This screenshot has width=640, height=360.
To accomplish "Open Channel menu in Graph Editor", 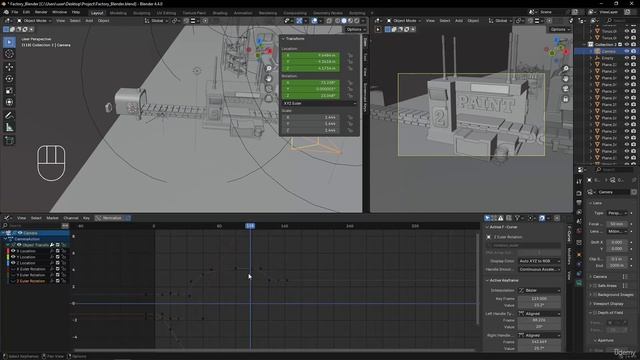I will tap(71, 218).
